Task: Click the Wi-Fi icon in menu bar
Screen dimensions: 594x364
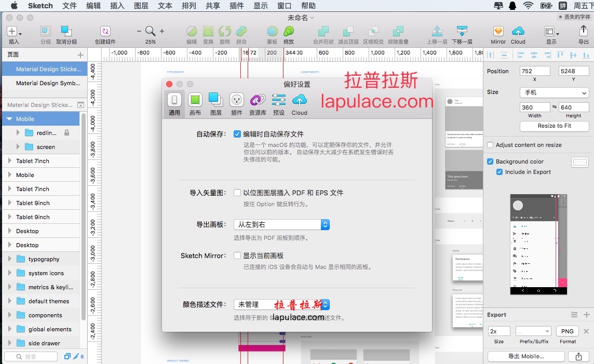Action: pyautogui.click(x=528, y=6)
